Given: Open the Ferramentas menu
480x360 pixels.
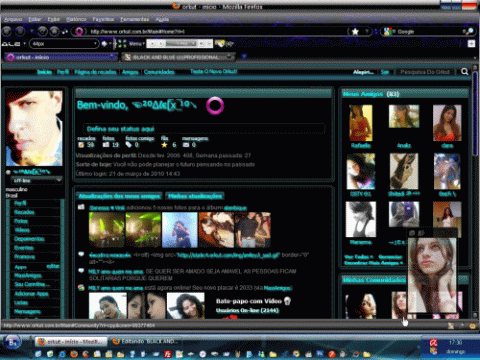Looking at the screenshot, I should pos(135,19).
